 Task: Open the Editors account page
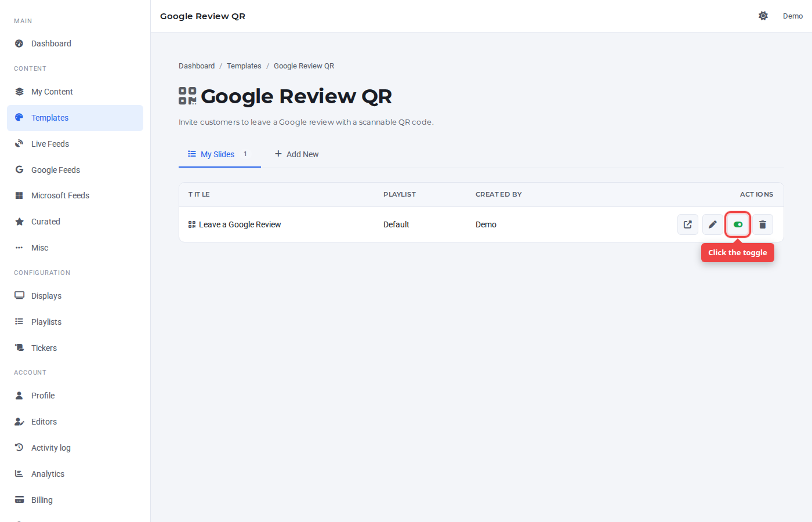tap(75, 422)
